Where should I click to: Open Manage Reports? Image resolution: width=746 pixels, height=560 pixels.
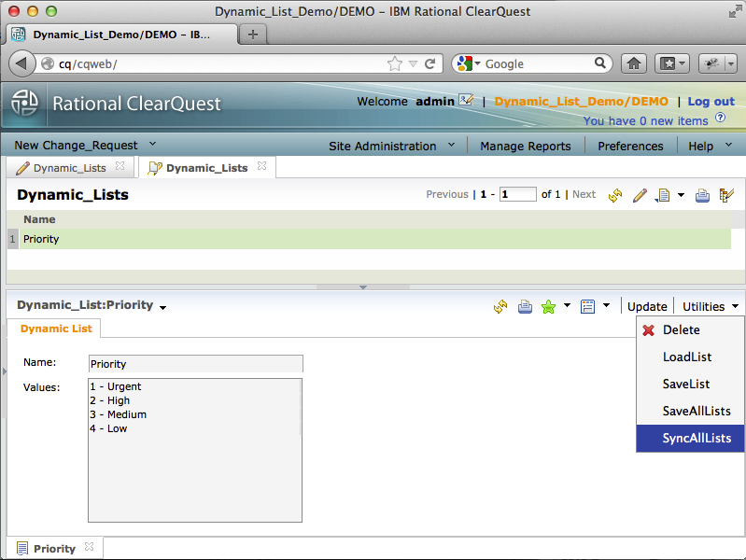click(526, 146)
